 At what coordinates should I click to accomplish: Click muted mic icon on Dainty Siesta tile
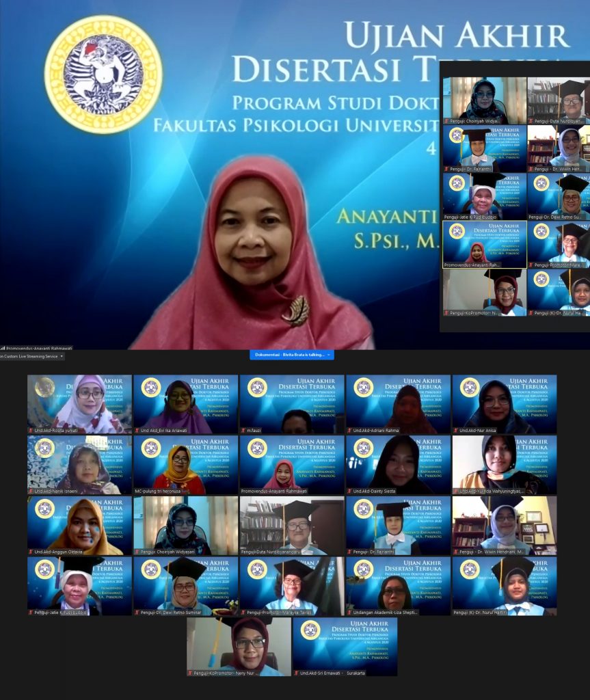349,491
